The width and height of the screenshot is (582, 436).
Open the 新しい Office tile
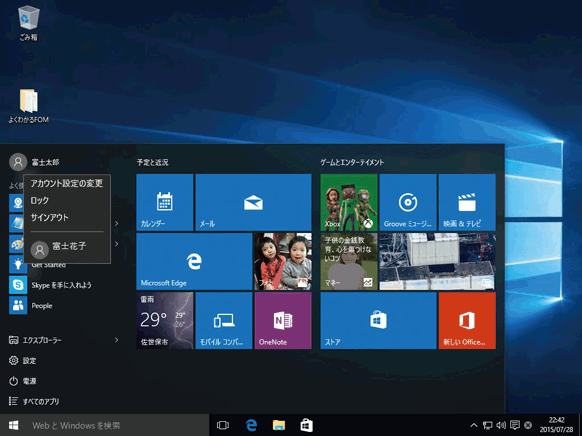[x=467, y=320]
